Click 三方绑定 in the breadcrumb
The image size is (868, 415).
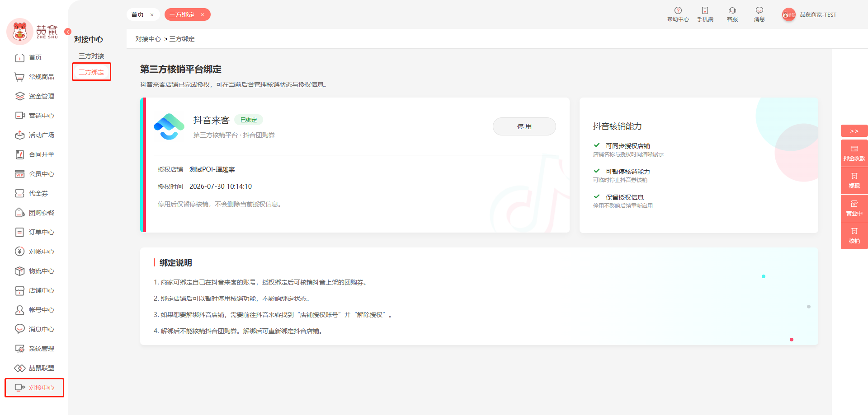click(x=182, y=39)
